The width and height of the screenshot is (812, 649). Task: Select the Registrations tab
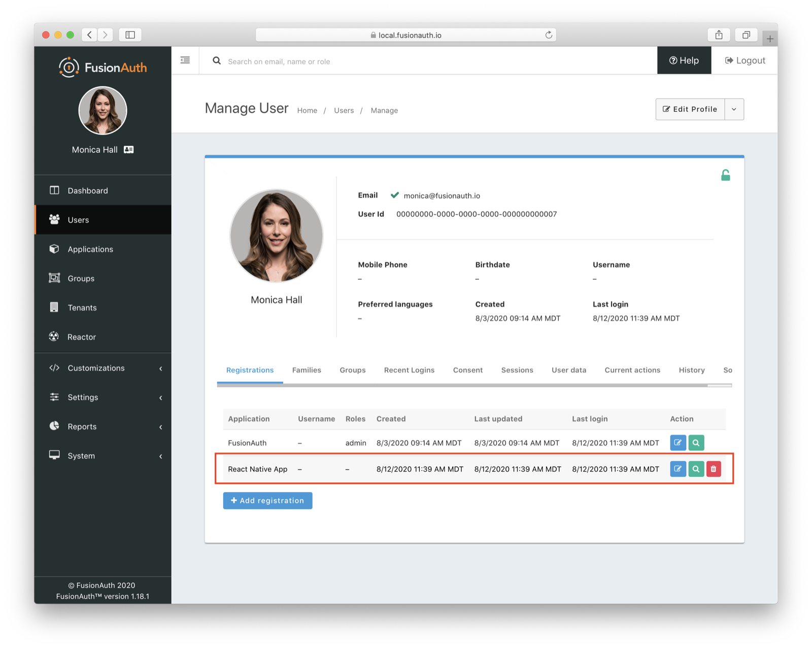click(x=250, y=370)
